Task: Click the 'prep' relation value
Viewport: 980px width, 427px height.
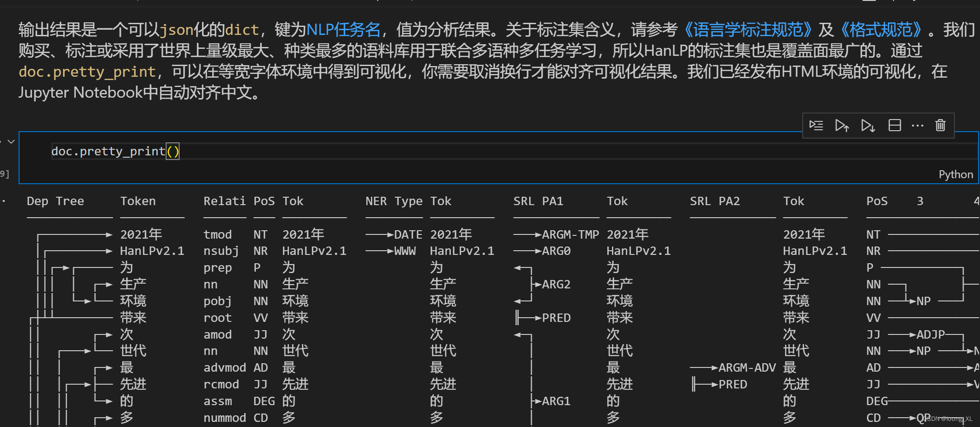Action: tap(217, 268)
